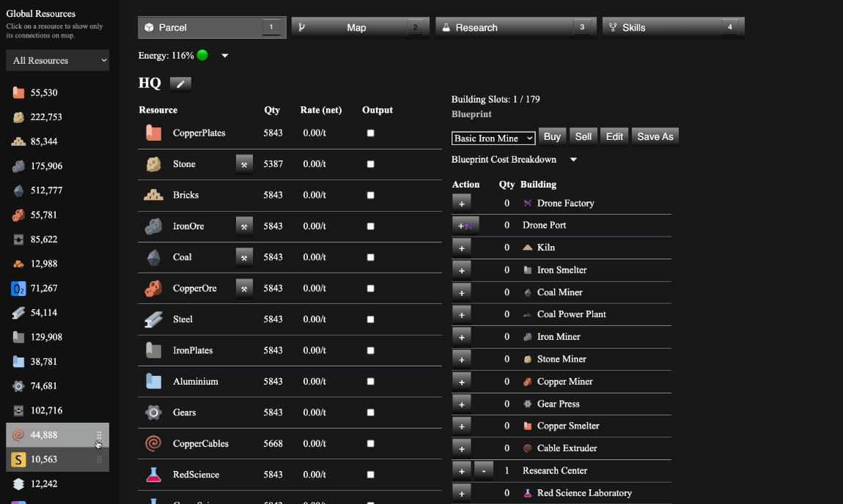
Task: Select the oxygen O2 resource in the sidebar
Action: coord(44,289)
